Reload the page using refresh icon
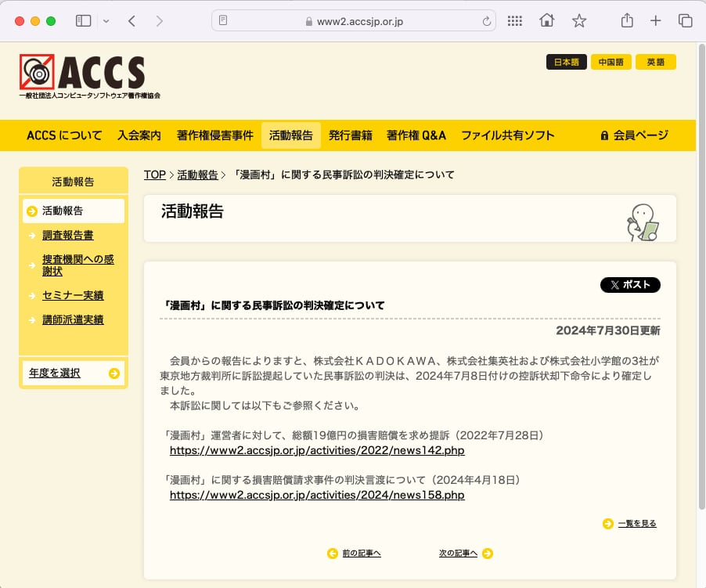The width and height of the screenshot is (706, 588). click(x=488, y=21)
